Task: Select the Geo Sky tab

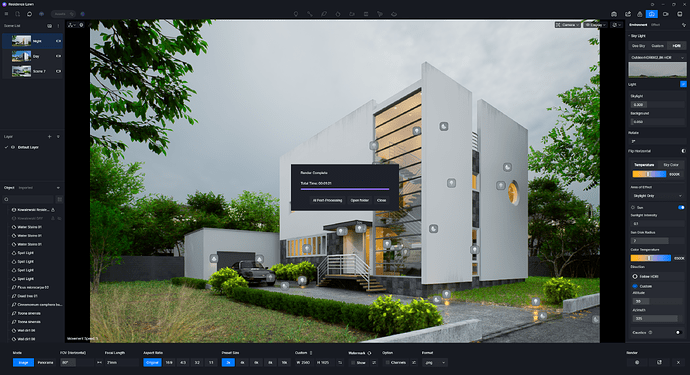Action: [638, 46]
